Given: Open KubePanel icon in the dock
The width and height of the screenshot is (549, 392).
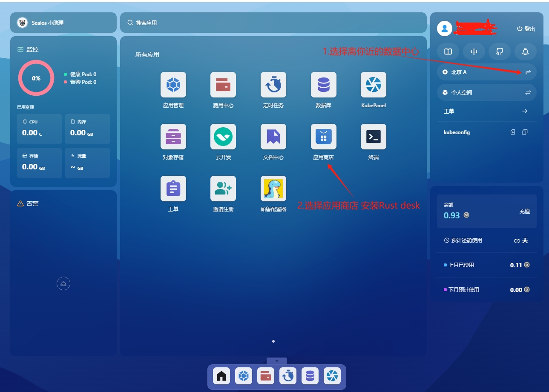Looking at the screenshot, I should [332, 376].
